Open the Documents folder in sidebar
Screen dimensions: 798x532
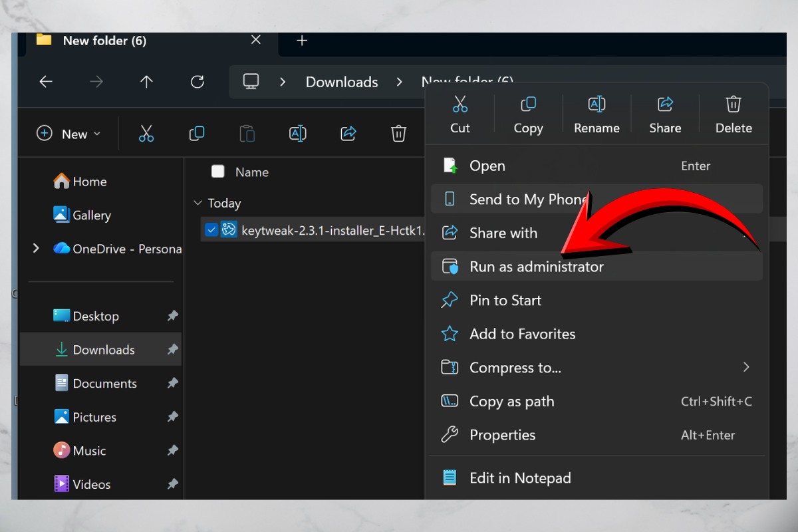pos(104,384)
